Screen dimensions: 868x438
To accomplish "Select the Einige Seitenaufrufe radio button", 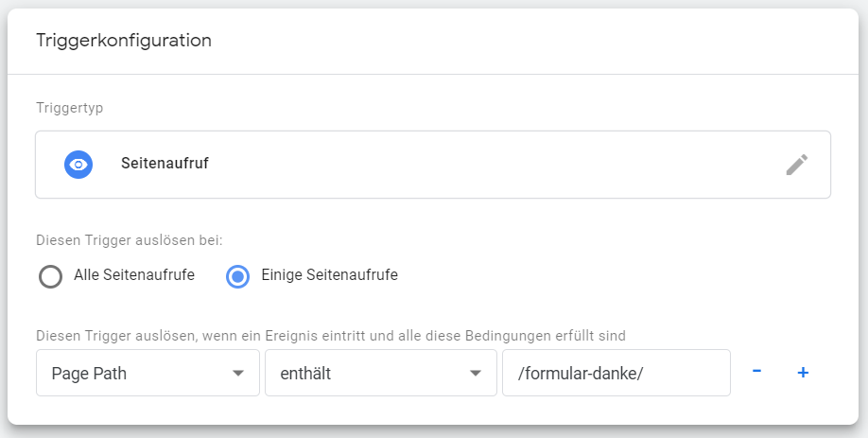I will click(x=238, y=276).
